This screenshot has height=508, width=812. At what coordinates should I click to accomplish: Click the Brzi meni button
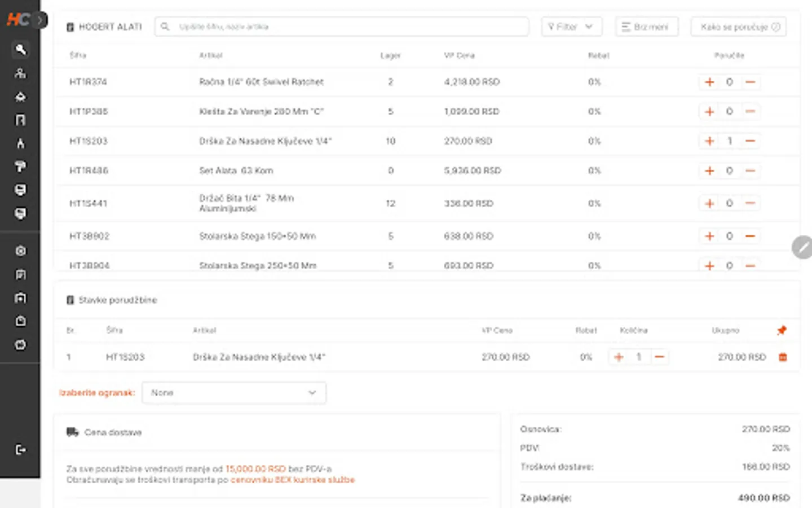(x=646, y=27)
